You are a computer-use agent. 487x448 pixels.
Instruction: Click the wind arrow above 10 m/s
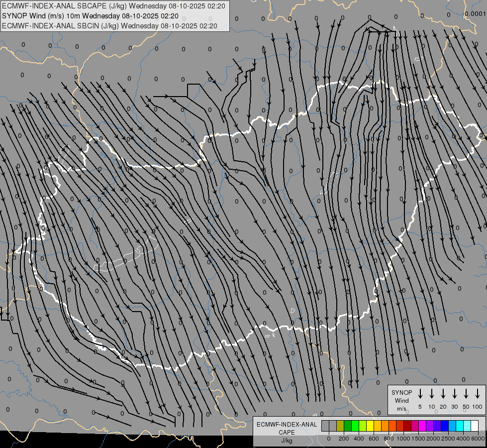click(x=431, y=394)
